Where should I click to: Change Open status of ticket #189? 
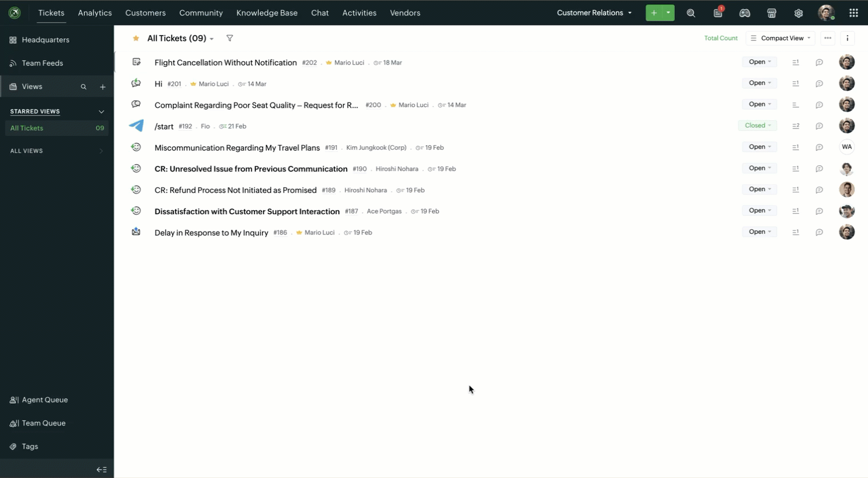click(x=760, y=189)
